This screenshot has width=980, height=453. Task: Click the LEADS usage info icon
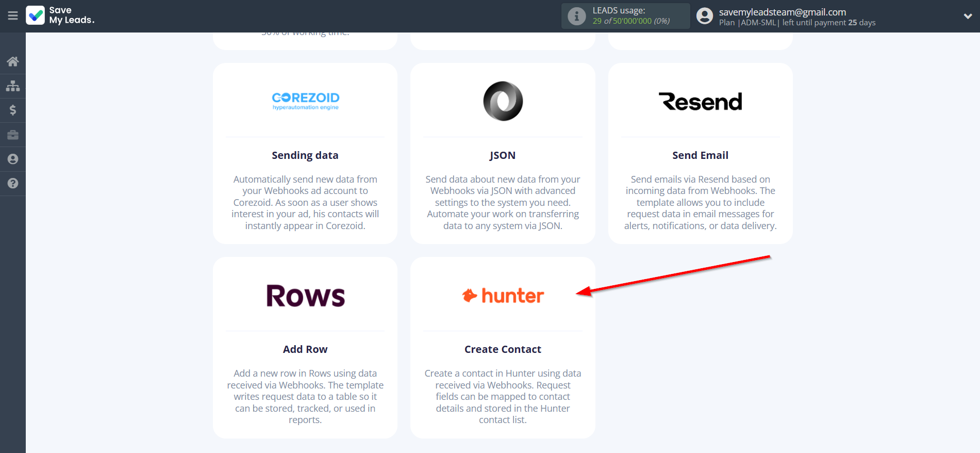pyautogui.click(x=577, y=16)
